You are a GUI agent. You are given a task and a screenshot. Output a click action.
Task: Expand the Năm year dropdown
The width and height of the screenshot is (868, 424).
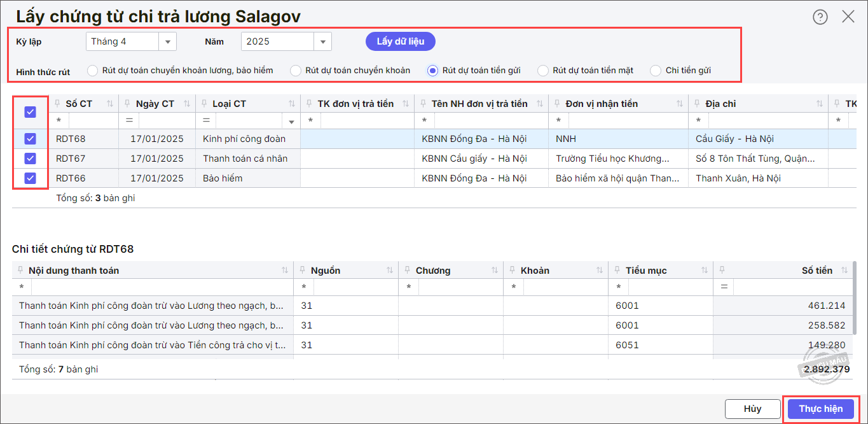(x=322, y=42)
